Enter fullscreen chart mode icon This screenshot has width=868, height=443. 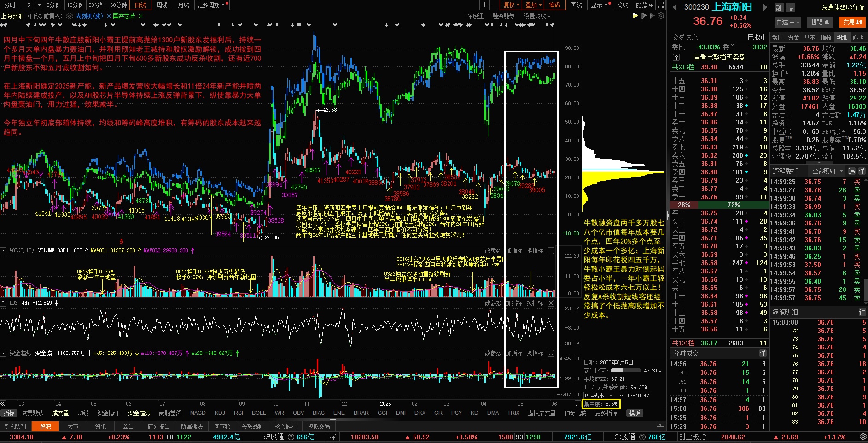pos(660,5)
